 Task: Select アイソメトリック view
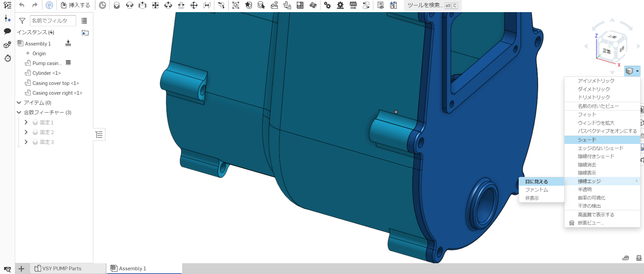tap(596, 81)
